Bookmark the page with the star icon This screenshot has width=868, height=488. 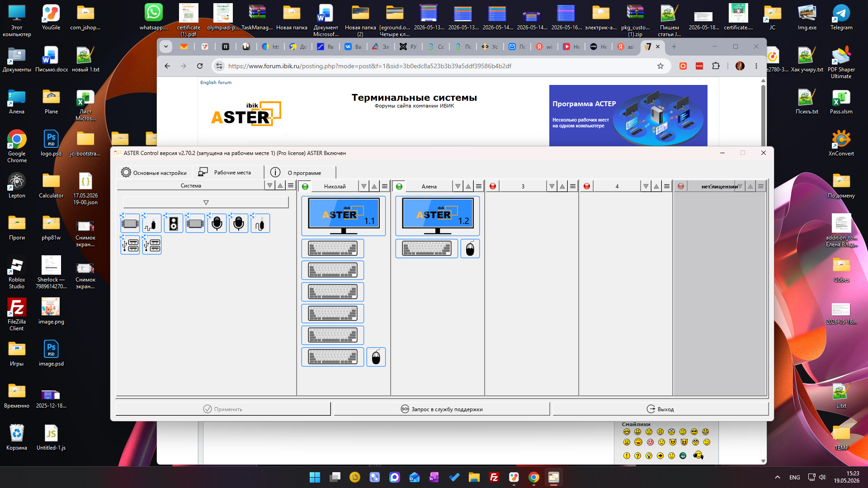pyautogui.click(x=660, y=66)
